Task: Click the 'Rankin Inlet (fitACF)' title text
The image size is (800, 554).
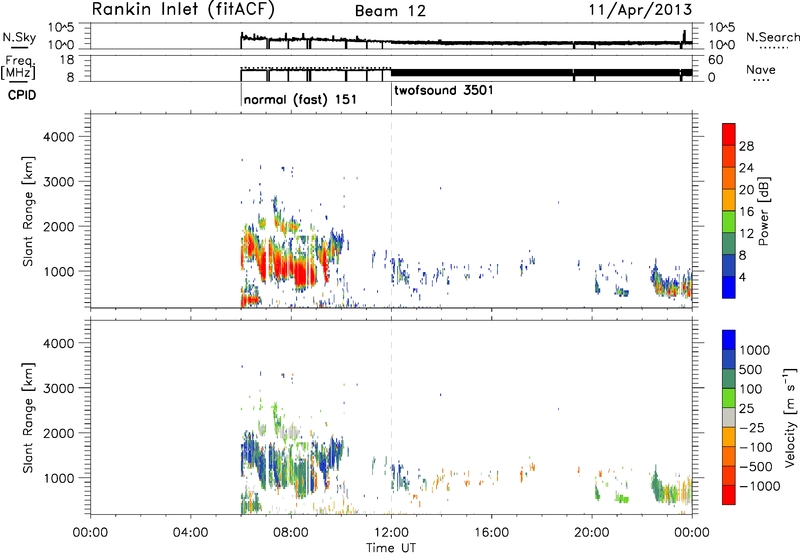Action: click(x=183, y=10)
